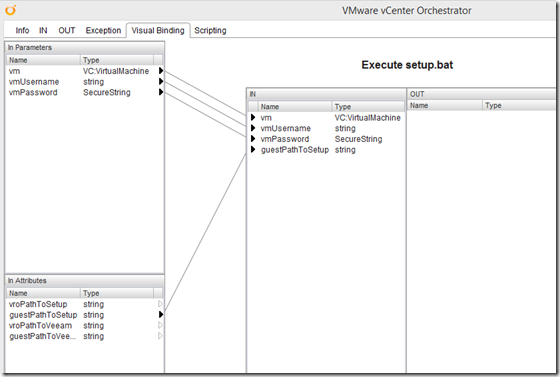Select guestPathToVee... attribute row
The width and height of the screenshot is (560, 377).
click(x=85, y=336)
